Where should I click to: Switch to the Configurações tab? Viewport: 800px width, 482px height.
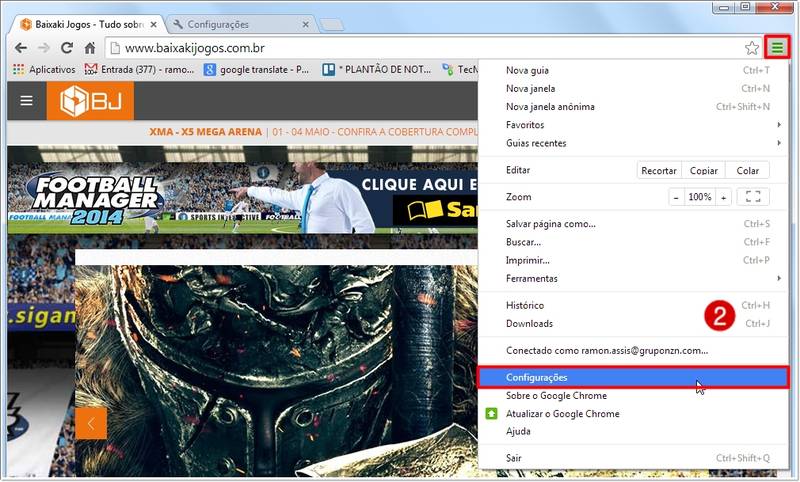coord(240,24)
